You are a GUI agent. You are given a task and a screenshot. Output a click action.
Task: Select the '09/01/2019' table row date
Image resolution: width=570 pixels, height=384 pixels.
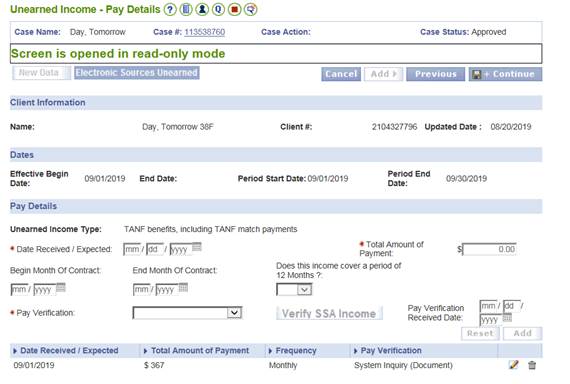click(x=34, y=365)
